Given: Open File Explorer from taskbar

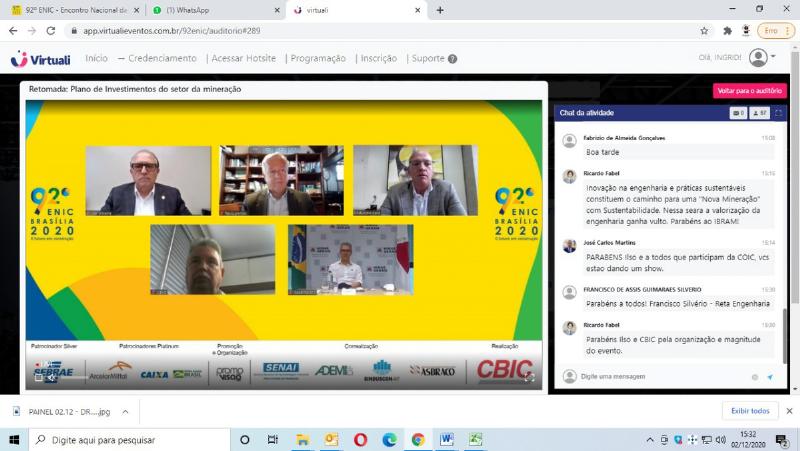Looking at the screenshot, I should (303, 440).
